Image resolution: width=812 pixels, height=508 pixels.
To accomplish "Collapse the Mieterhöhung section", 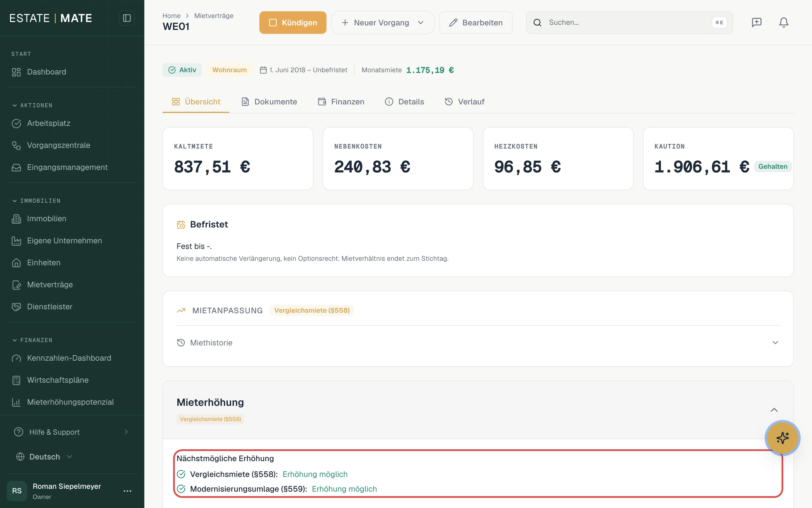I will (x=774, y=410).
